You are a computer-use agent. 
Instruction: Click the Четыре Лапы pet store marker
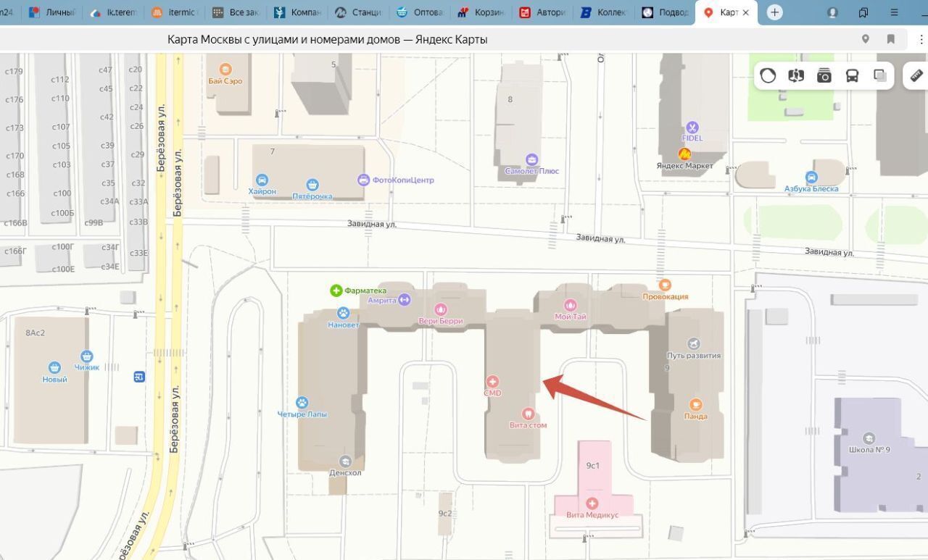coord(302,403)
